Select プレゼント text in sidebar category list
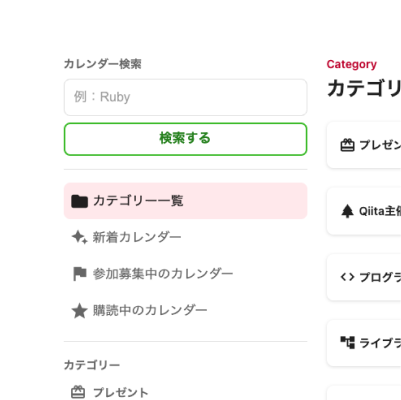 (x=121, y=392)
